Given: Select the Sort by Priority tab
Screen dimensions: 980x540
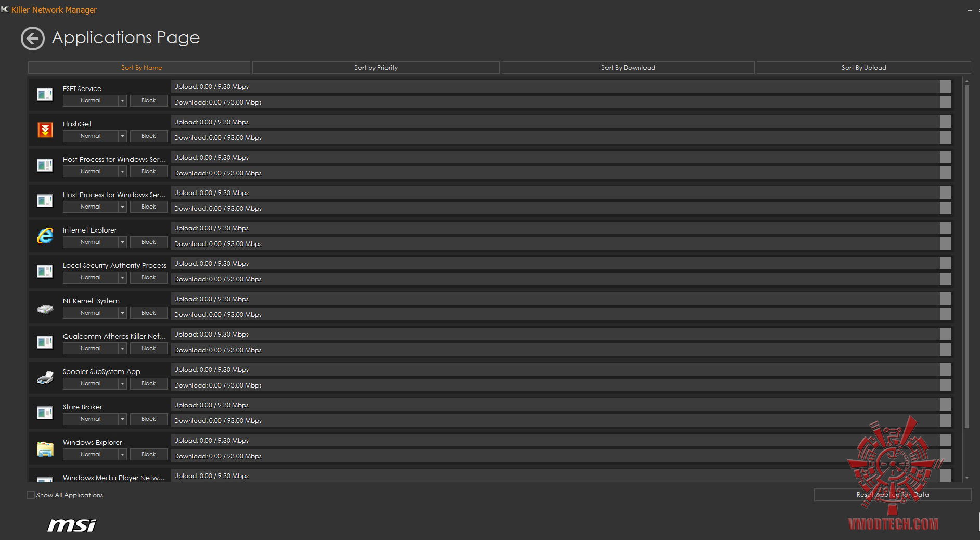Looking at the screenshot, I should tap(376, 68).
